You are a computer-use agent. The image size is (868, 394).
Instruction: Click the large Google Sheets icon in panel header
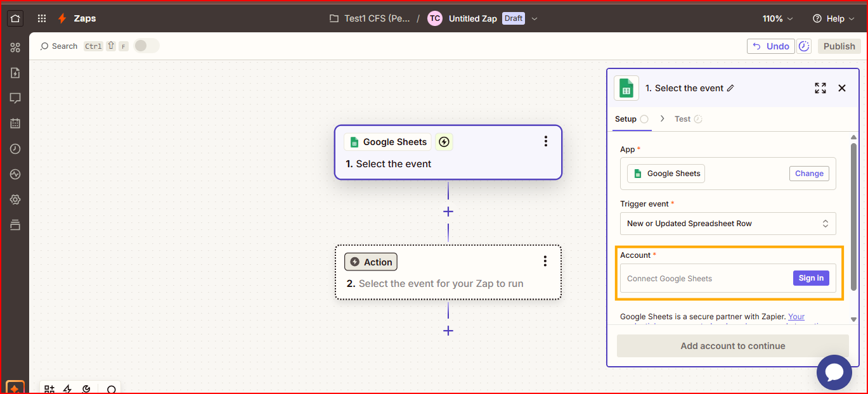pos(626,88)
